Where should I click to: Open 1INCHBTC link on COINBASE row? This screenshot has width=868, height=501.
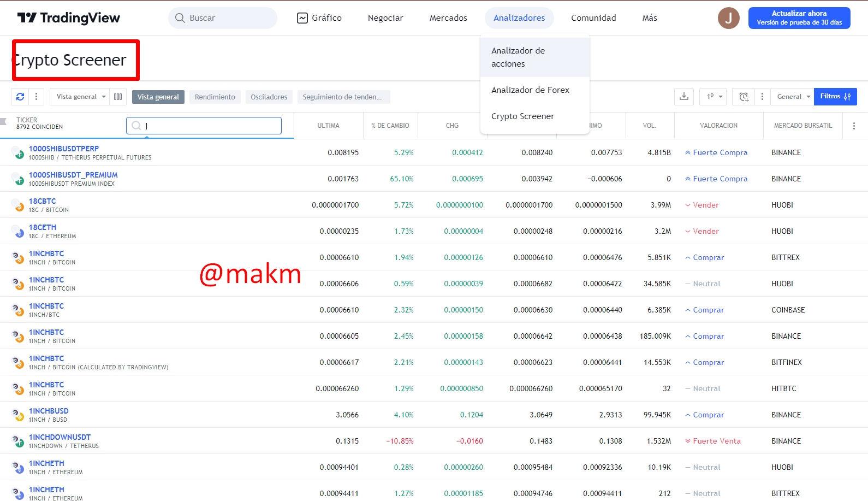46,306
